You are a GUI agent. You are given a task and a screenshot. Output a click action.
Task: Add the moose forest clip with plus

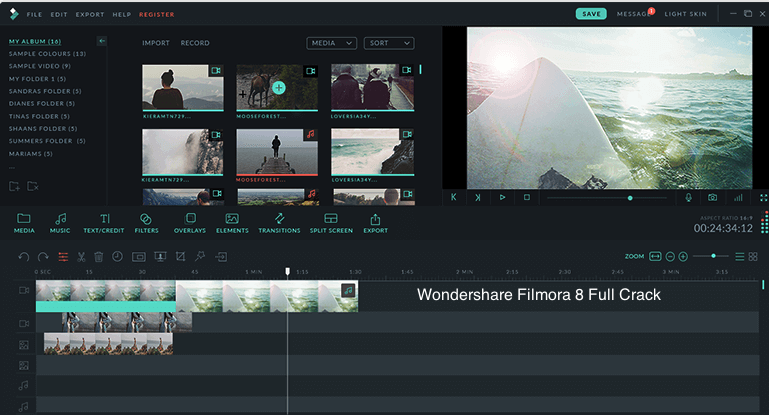tap(279, 88)
